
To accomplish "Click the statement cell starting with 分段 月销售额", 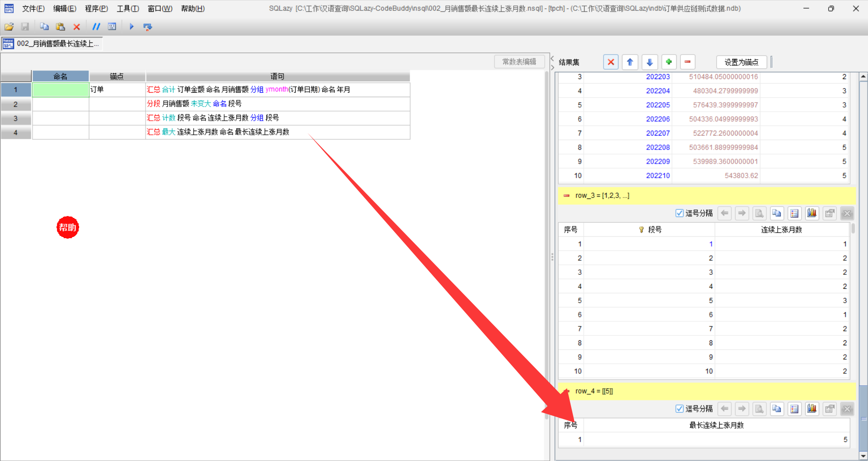I will (278, 103).
